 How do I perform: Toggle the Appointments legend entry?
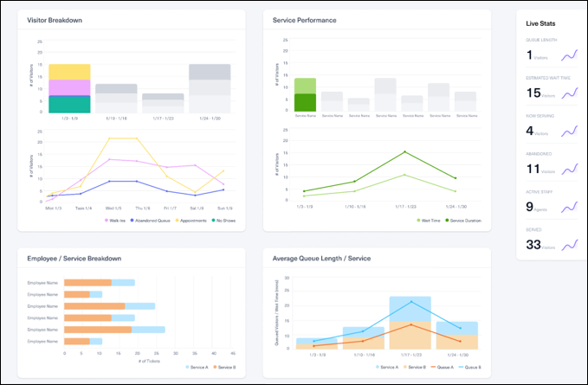(x=191, y=221)
